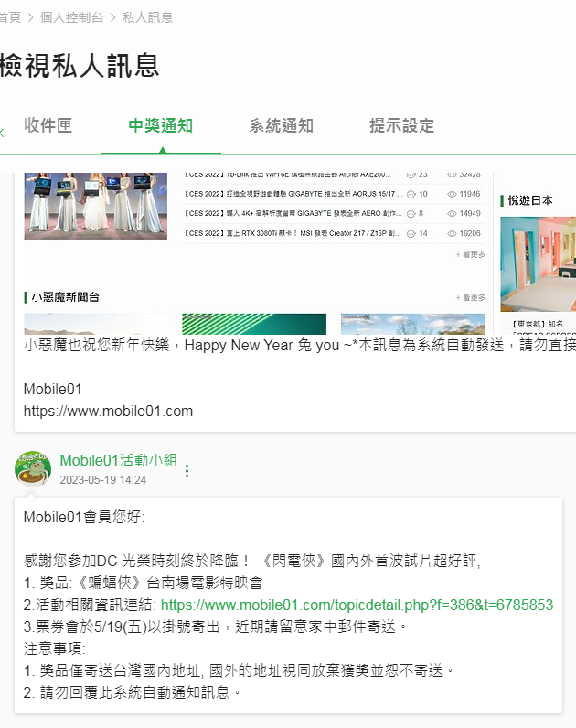576x728 pixels.
Task: Click eye icon showing 14949 views
Action: click(x=452, y=214)
